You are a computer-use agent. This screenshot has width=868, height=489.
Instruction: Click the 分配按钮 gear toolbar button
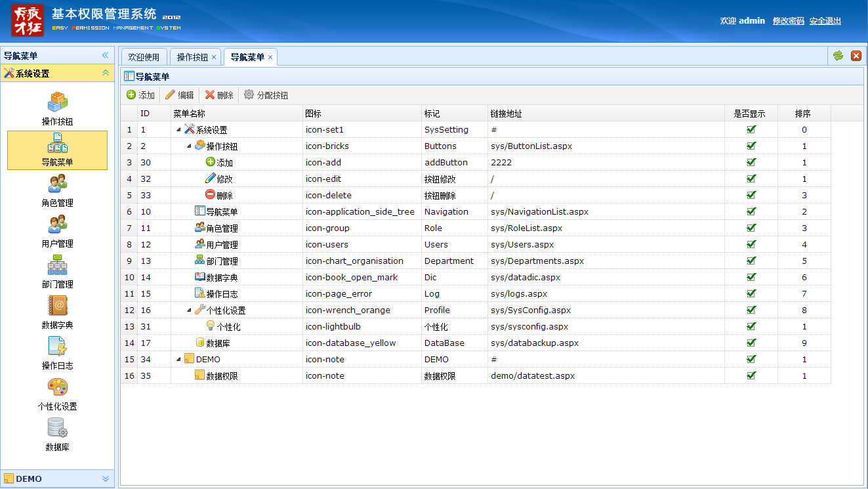266,95
